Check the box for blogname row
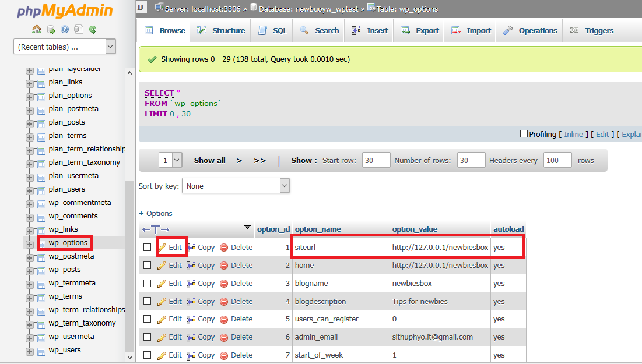The width and height of the screenshot is (642, 364). tap(148, 284)
